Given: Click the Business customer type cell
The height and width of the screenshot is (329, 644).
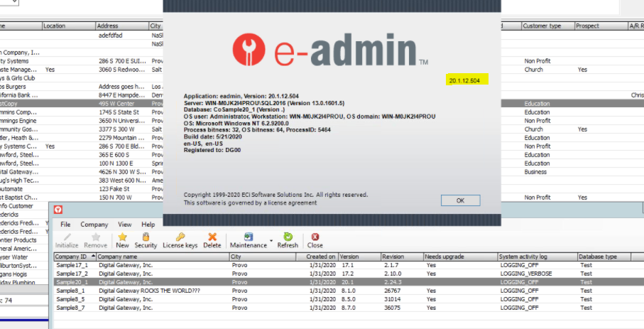Looking at the screenshot, I should click(x=535, y=172).
